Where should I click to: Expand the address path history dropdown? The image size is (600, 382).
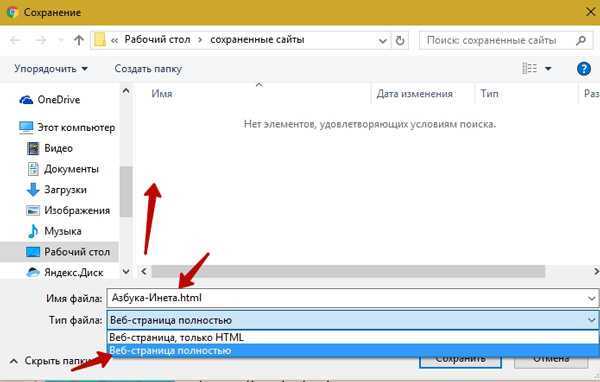point(382,40)
